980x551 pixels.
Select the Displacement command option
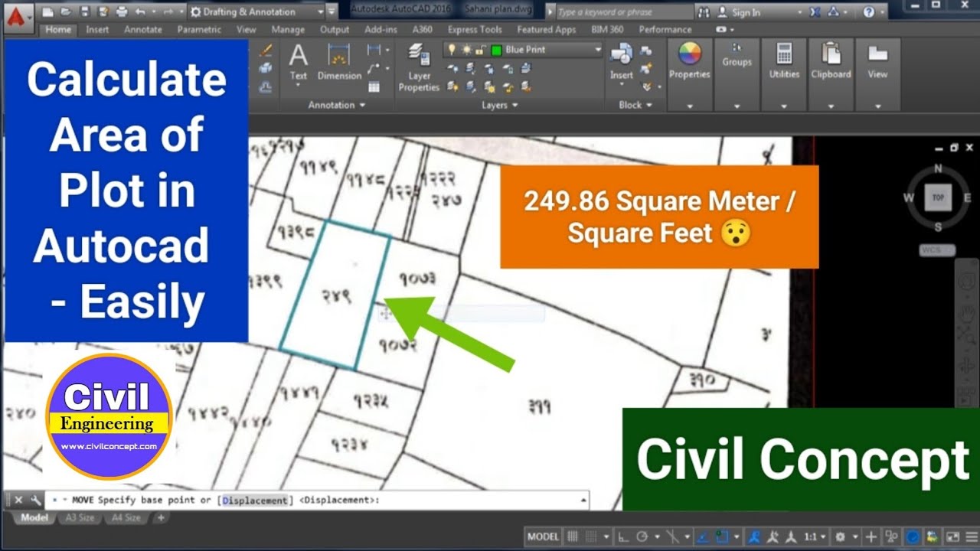[x=256, y=500]
